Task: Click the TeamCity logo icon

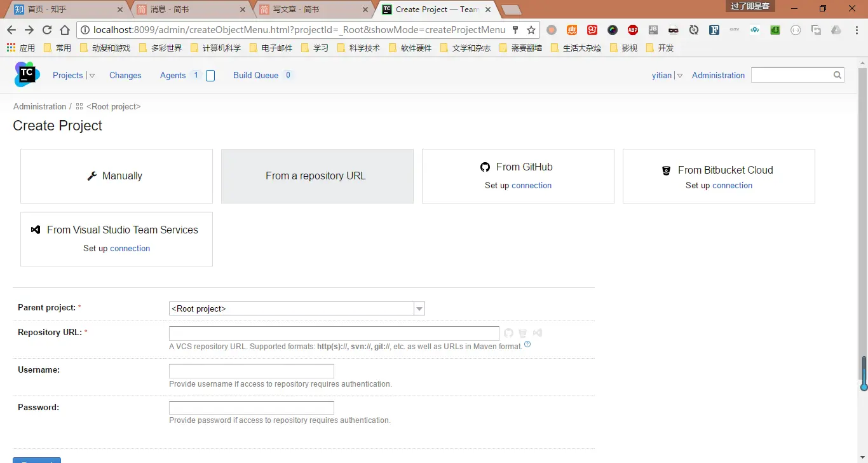Action: click(x=27, y=74)
